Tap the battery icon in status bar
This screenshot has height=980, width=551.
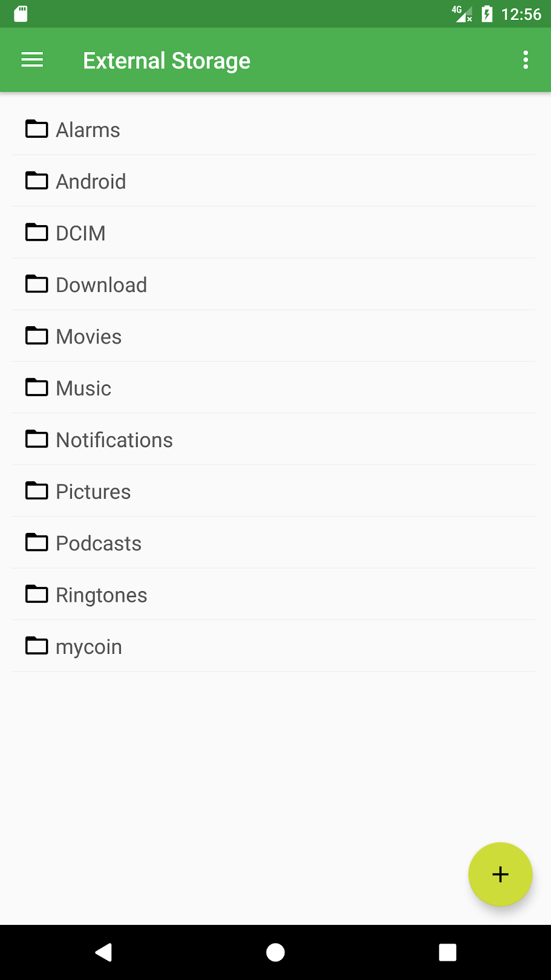[487, 14]
